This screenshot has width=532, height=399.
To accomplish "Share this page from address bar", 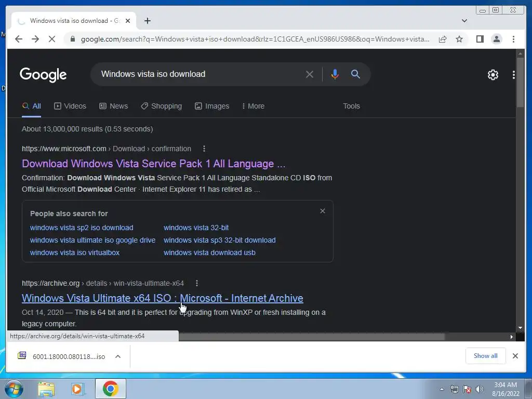I will click(443, 39).
